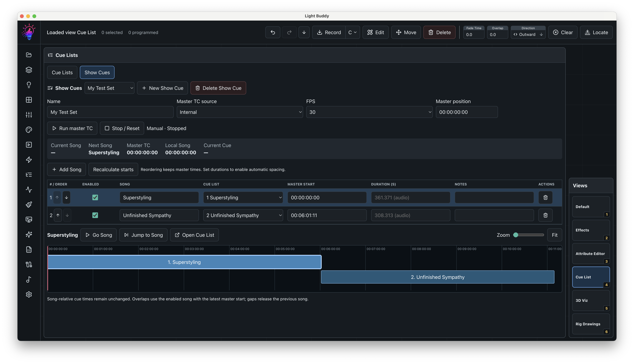Image resolution: width=634 pixels, height=364 pixels.
Task: Open the music note sidebar icon
Action: tap(29, 279)
